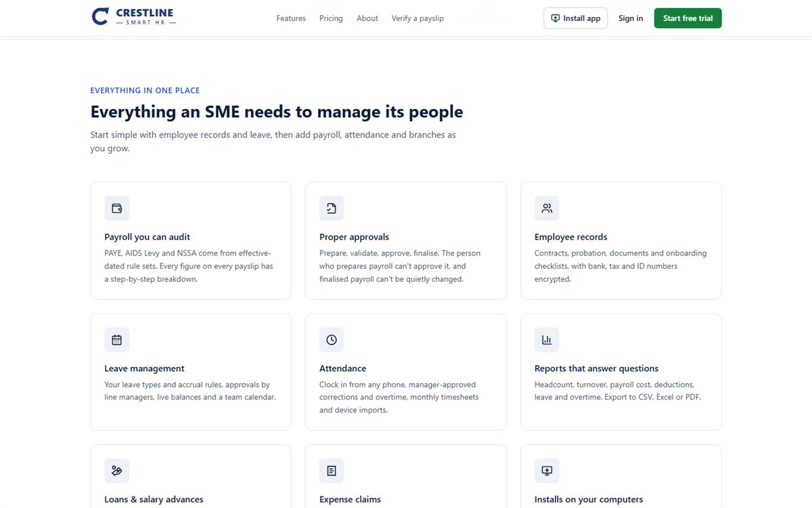Click the clock icon on Attendance card
The image size is (812, 508).
point(332,340)
